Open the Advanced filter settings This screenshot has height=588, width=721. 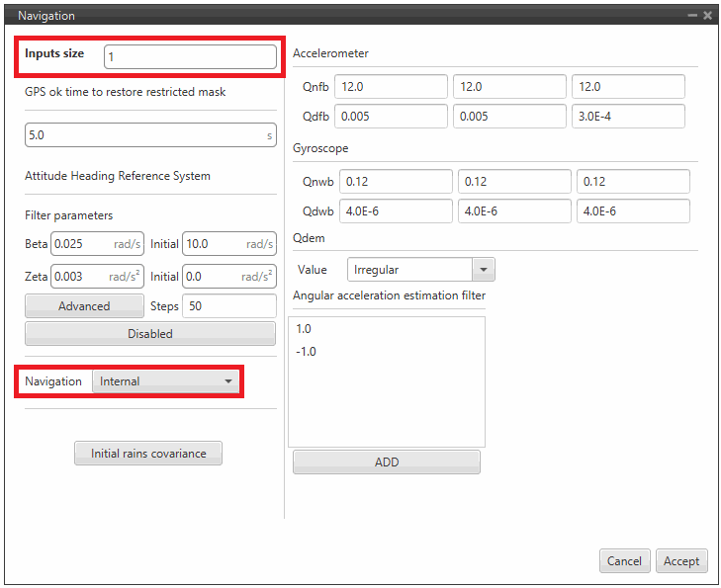click(x=84, y=306)
